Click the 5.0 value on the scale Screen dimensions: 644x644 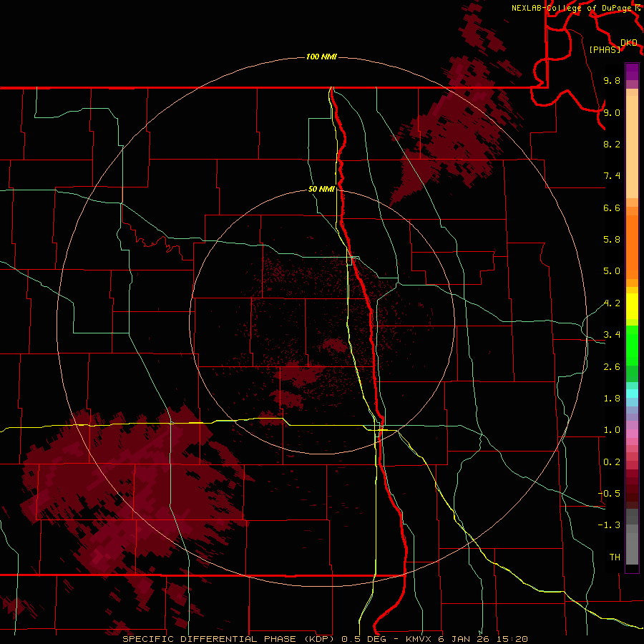pos(612,271)
